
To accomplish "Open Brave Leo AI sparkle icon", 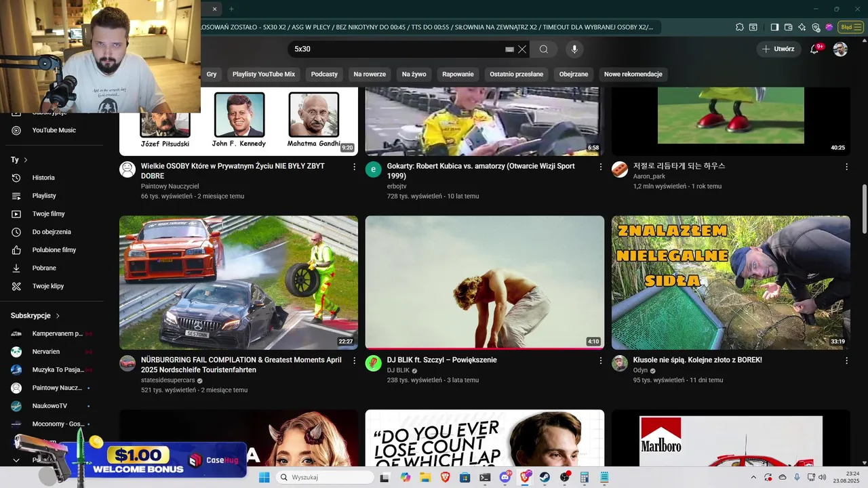I will [x=802, y=27].
